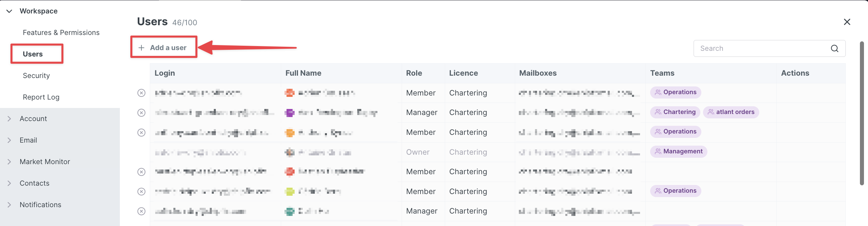Collapse the Workspace section
868x226 pixels.
pos(9,11)
